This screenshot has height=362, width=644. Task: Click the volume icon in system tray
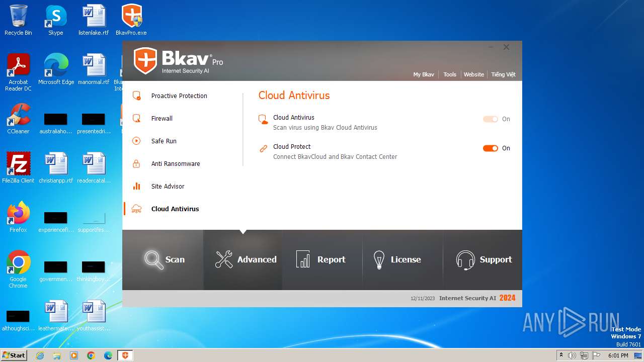pyautogui.click(x=572, y=355)
